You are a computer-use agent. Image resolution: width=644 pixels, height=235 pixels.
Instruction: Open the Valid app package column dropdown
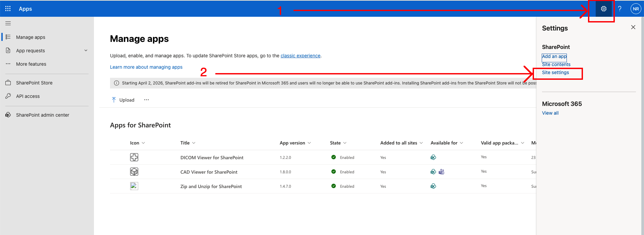click(x=523, y=143)
